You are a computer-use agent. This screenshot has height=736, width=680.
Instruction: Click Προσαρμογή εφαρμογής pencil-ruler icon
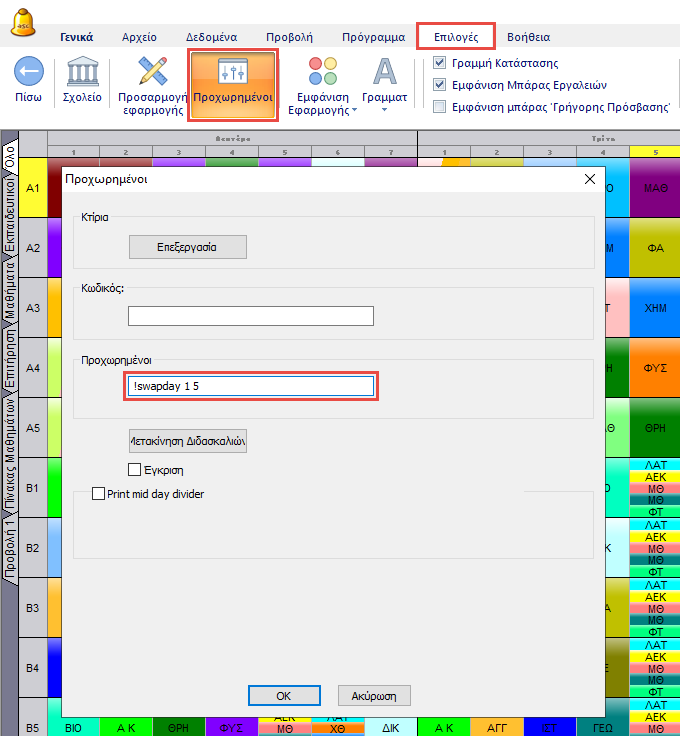pos(153,72)
